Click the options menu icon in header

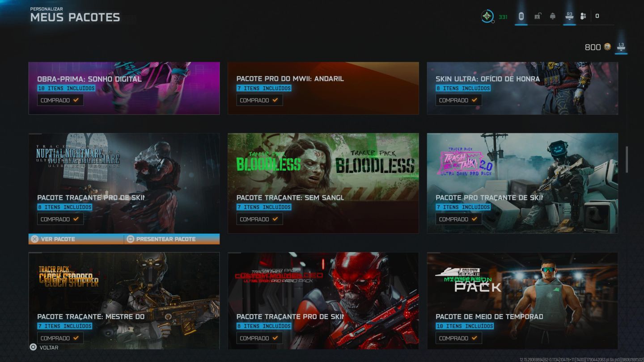(x=521, y=16)
